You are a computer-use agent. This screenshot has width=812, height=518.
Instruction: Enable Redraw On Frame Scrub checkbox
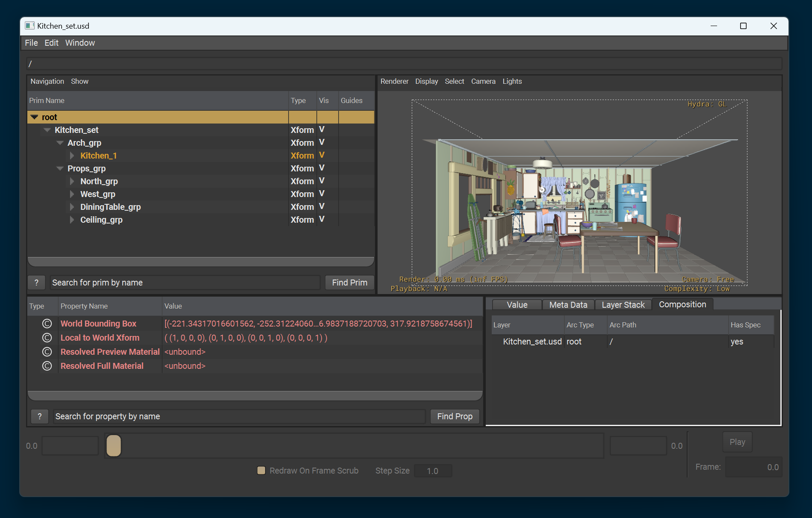[261, 471]
